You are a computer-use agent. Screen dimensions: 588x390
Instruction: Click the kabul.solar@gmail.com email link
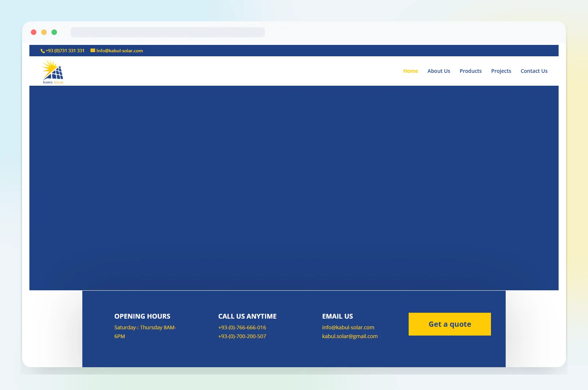point(350,336)
